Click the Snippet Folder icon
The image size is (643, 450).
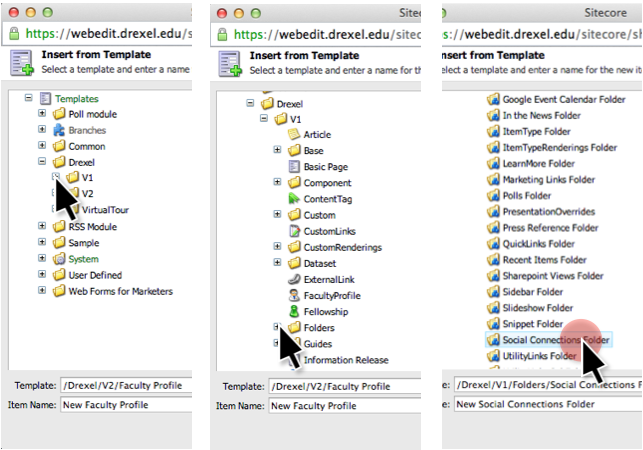click(493, 324)
